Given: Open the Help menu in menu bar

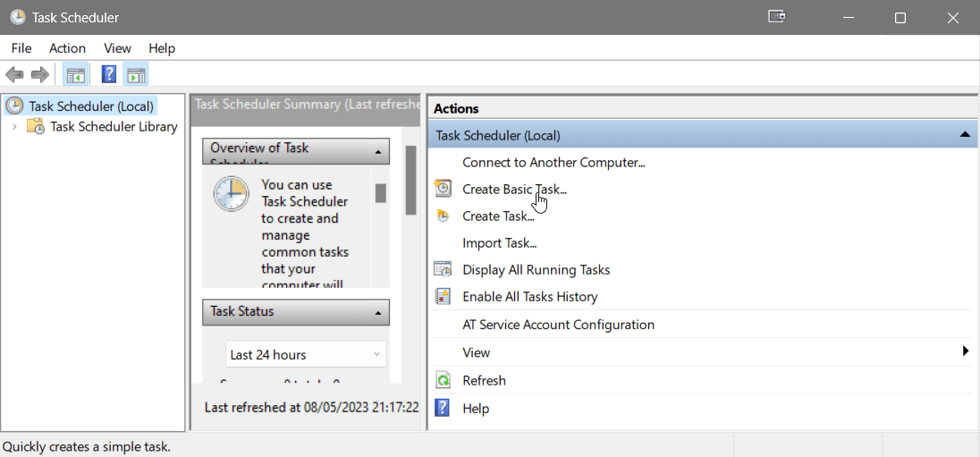Looking at the screenshot, I should pyautogui.click(x=162, y=48).
